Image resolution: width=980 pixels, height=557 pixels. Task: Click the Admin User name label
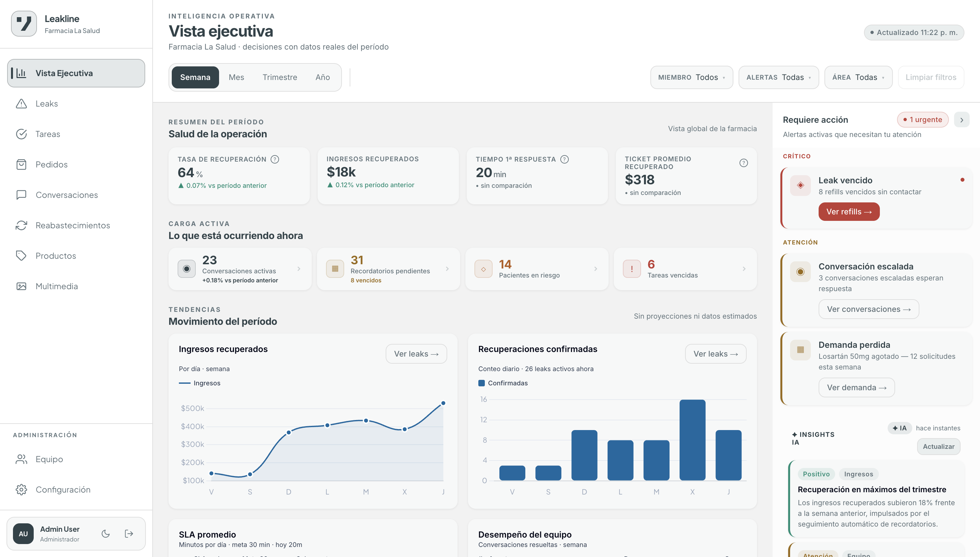(x=60, y=529)
